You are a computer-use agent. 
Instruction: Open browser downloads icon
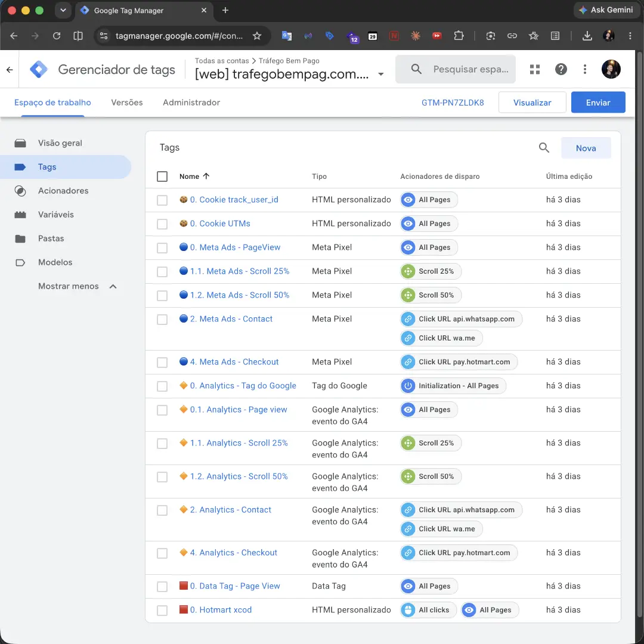[x=587, y=36]
